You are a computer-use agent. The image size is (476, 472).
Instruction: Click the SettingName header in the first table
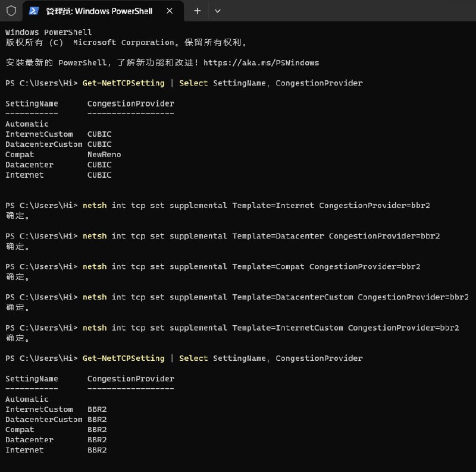coord(32,103)
